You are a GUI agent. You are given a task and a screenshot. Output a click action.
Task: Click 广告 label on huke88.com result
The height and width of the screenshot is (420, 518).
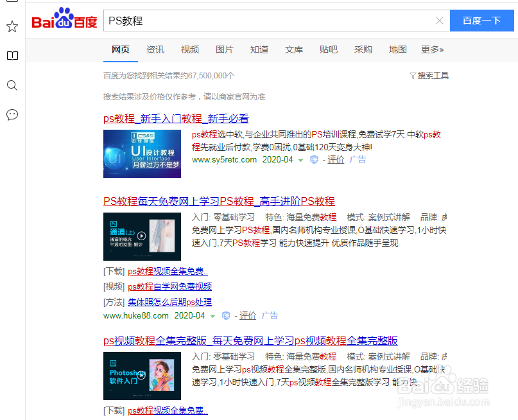click(270, 315)
